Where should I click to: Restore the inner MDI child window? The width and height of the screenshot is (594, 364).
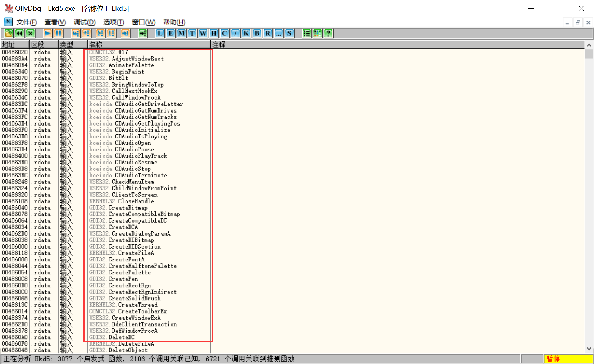pyautogui.click(x=578, y=23)
